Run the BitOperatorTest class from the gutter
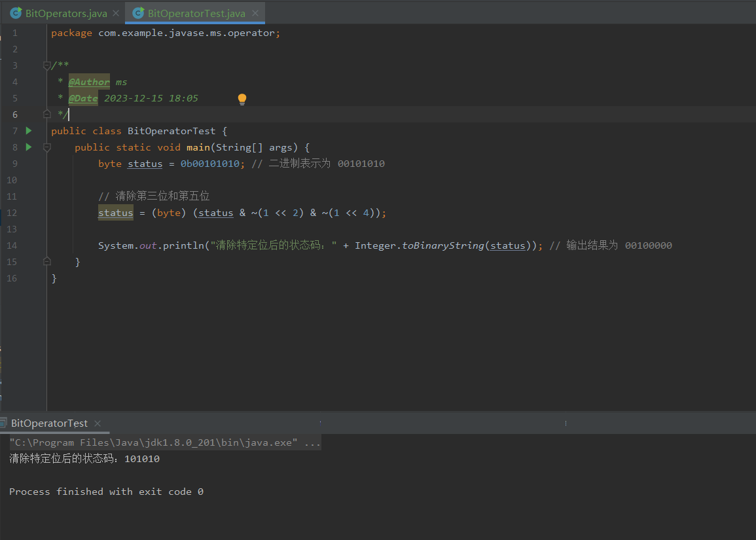756x540 pixels. 29,131
